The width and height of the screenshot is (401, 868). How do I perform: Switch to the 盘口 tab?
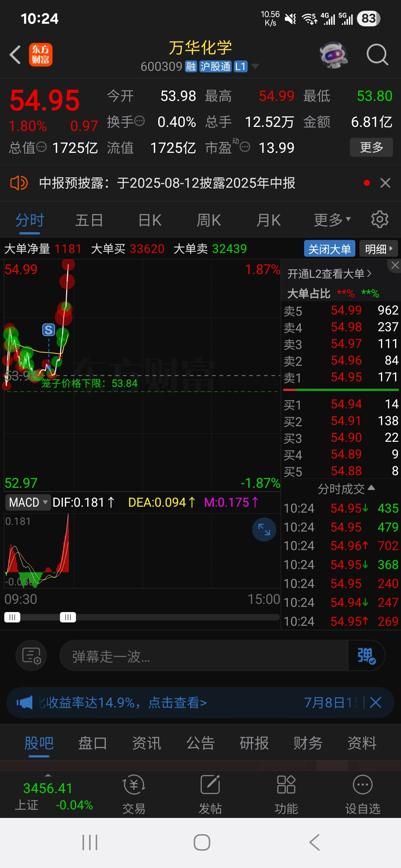(93, 743)
